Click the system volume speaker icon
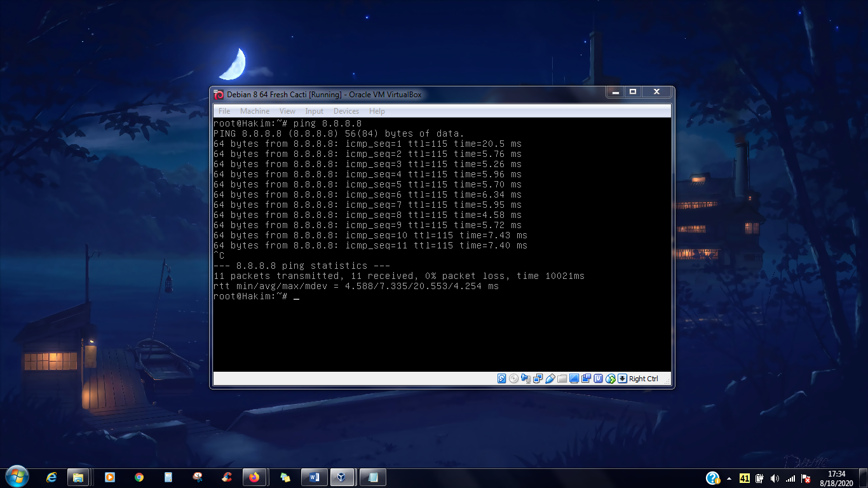This screenshot has height=488, width=868. [775, 478]
